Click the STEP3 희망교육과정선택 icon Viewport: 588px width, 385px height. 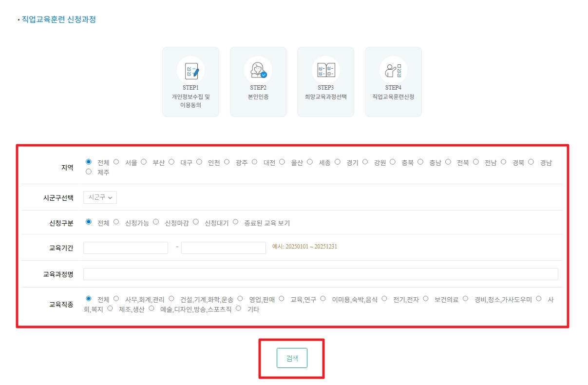coord(325,68)
